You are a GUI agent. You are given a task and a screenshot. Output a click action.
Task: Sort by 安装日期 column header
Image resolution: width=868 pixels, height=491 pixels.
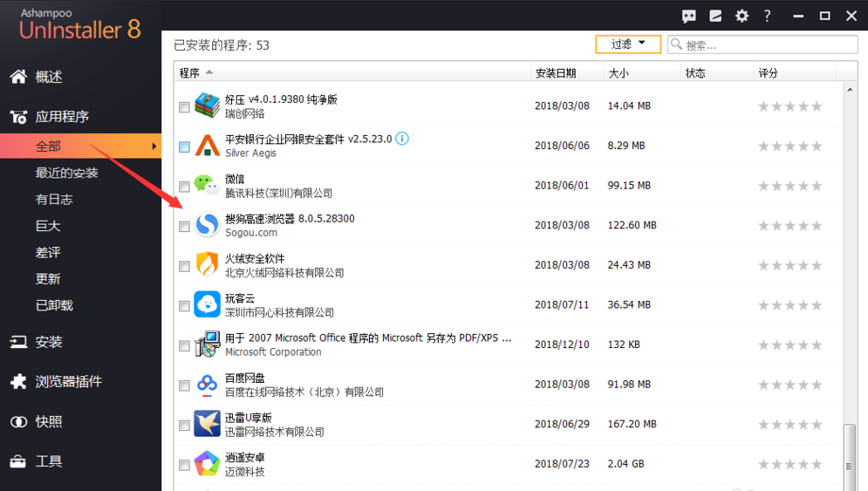(x=567, y=72)
